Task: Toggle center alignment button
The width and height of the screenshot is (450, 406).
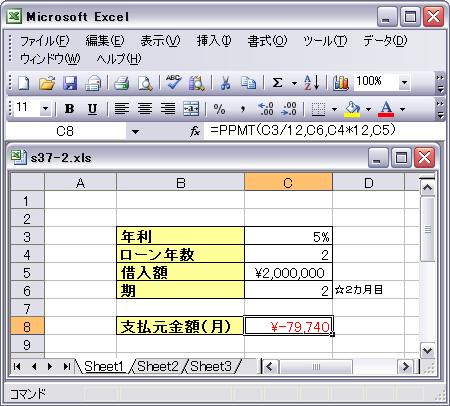Action: 145,109
